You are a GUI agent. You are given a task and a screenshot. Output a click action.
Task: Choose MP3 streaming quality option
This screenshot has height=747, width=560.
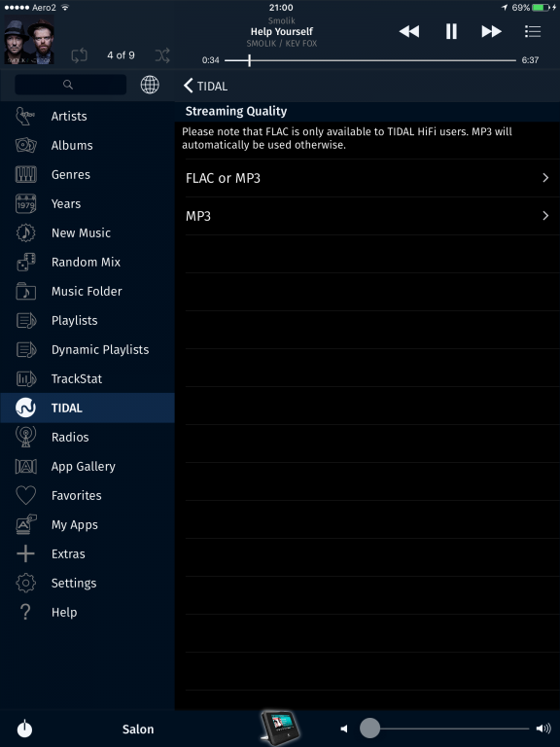tap(367, 216)
